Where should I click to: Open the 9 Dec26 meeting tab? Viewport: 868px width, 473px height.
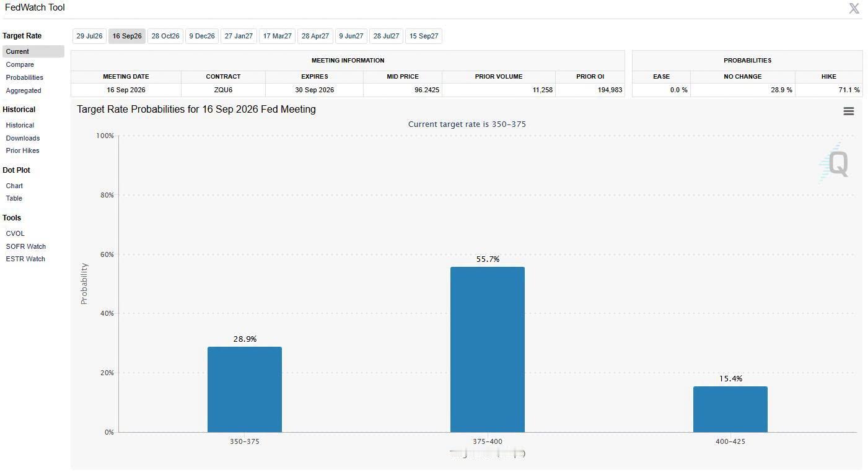point(202,36)
